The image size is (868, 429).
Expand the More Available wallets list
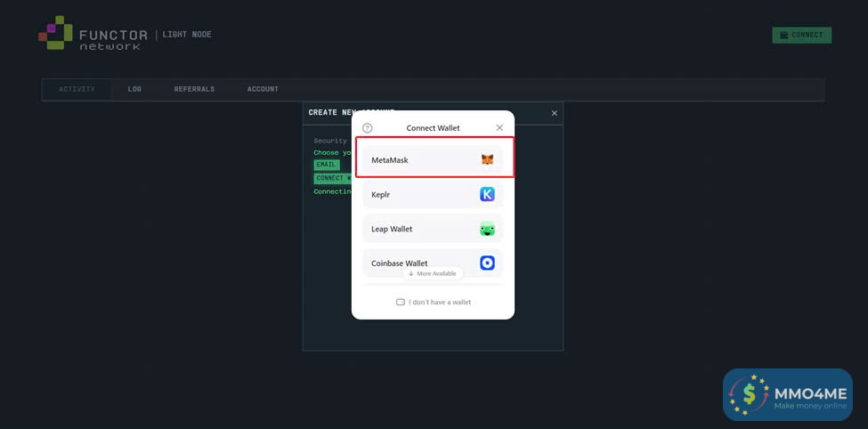(x=433, y=273)
